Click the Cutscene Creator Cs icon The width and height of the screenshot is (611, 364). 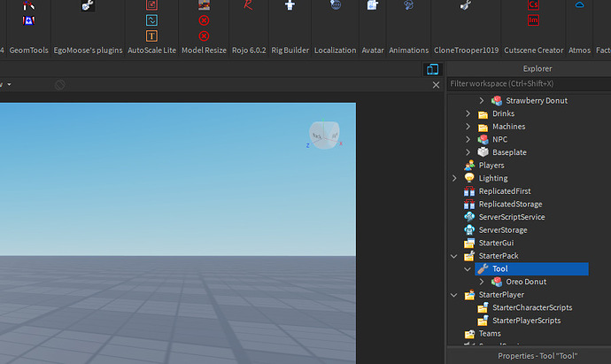[x=533, y=4]
